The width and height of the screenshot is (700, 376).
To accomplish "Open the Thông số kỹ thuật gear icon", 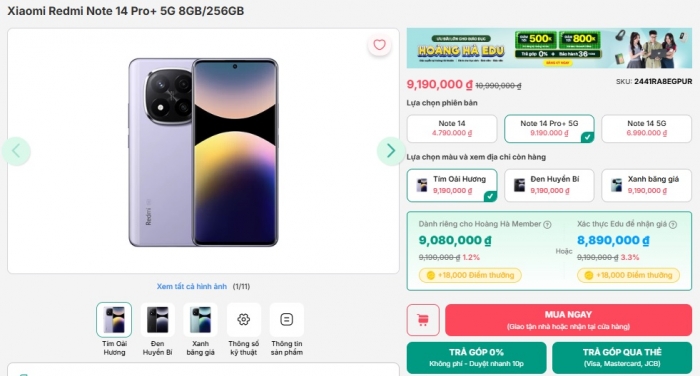I will pos(243,319).
